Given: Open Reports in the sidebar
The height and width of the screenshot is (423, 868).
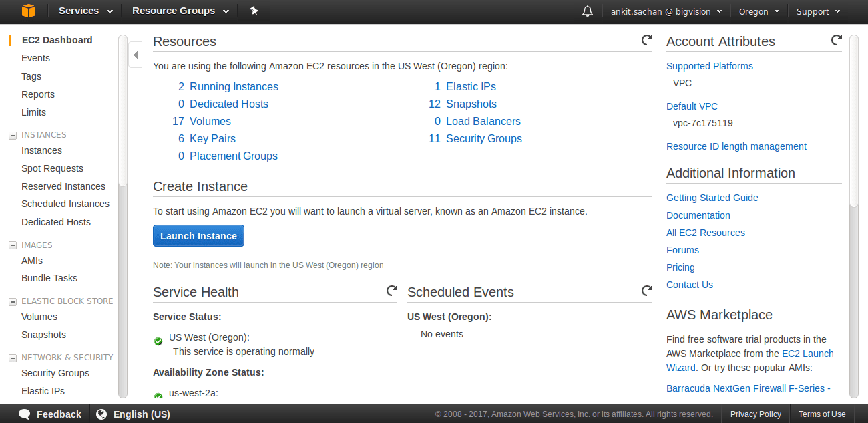Looking at the screenshot, I should click(x=38, y=94).
